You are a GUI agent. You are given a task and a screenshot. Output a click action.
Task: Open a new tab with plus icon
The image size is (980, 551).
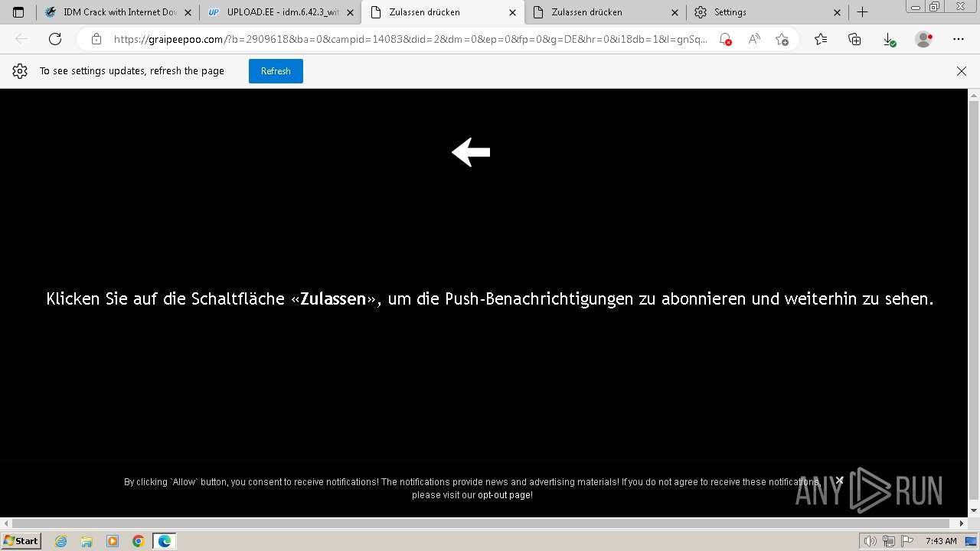pyautogui.click(x=862, y=12)
